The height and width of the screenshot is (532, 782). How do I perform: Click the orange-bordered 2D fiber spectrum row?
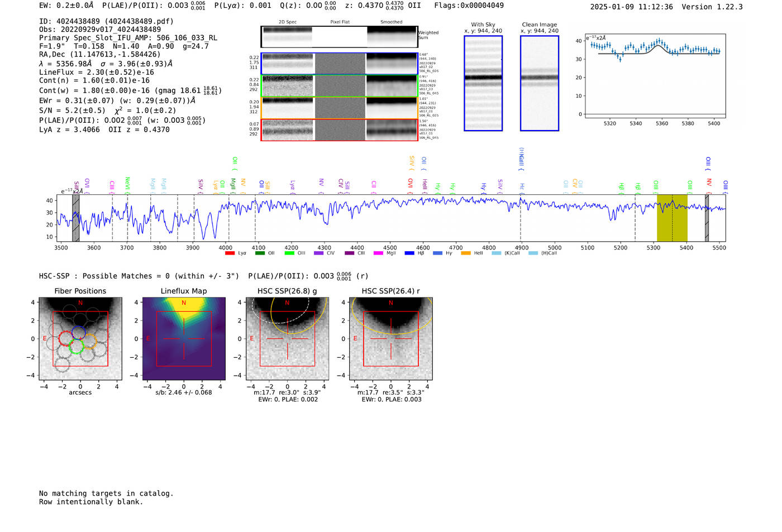click(x=340, y=108)
